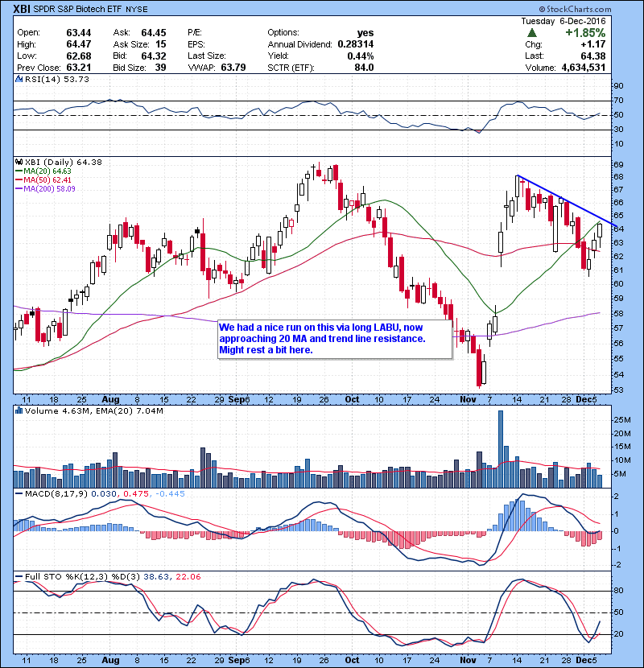Click the RSI(14) indicator line icon

pos(19,79)
